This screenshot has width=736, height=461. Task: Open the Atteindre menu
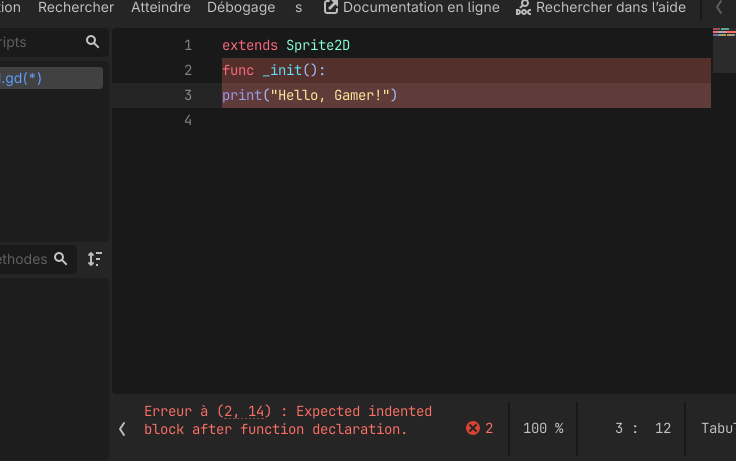(161, 7)
